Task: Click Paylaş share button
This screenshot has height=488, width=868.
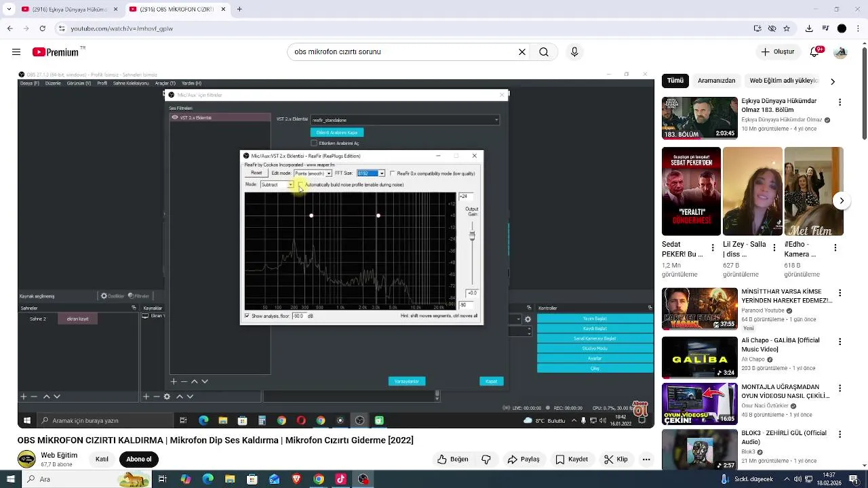Action: point(524,459)
